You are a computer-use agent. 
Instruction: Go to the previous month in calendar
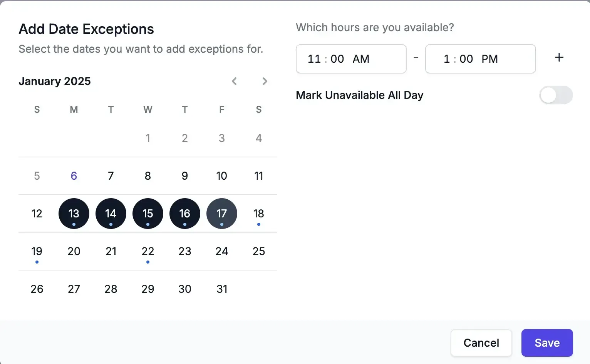coord(234,81)
